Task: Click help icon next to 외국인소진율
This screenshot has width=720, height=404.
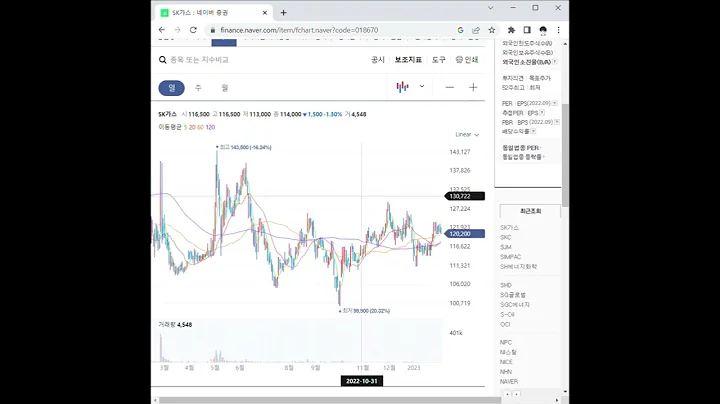Action: tap(555, 62)
